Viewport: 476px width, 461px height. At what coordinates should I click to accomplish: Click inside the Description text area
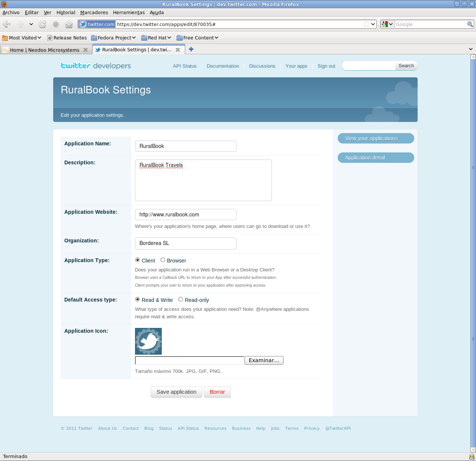(203, 180)
